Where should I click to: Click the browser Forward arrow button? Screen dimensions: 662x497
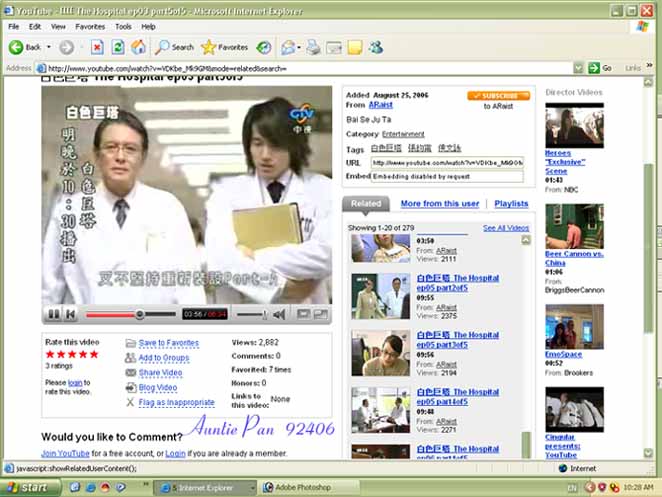pos(66,47)
